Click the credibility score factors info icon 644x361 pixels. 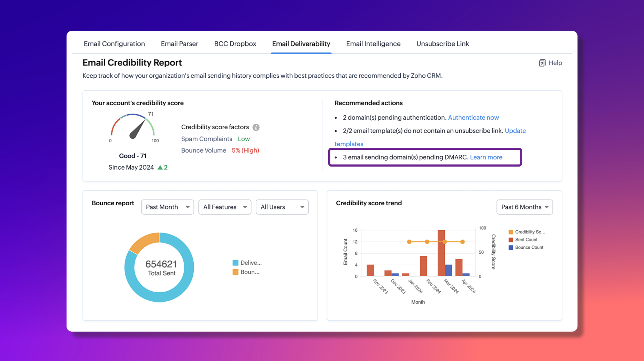point(256,127)
